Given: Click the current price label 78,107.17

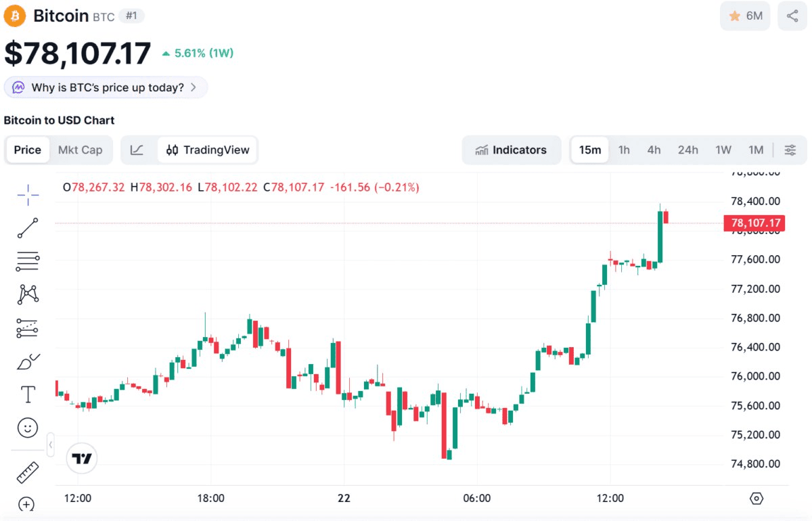Looking at the screenshot, I should click(x=754, y=223).
